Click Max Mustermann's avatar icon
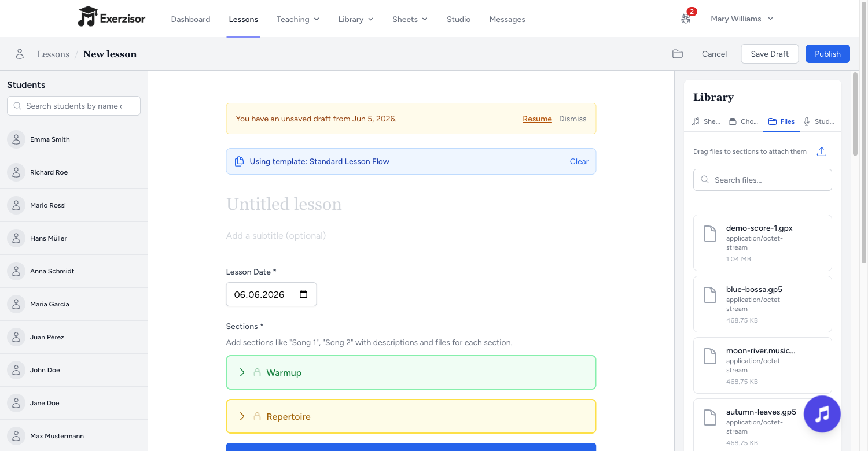This screenshot has width=868, height=451. click(16, 436)
